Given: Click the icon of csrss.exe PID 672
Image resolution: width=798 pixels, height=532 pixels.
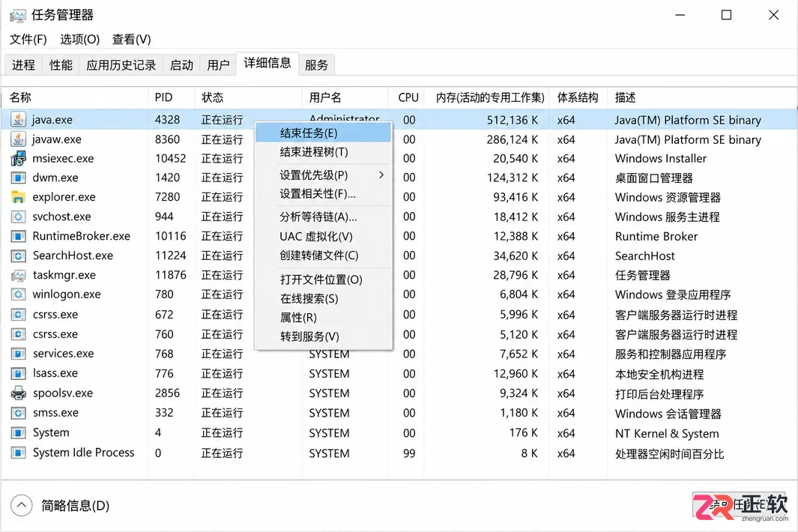Looking at the screenshot, I should (18, 315).
